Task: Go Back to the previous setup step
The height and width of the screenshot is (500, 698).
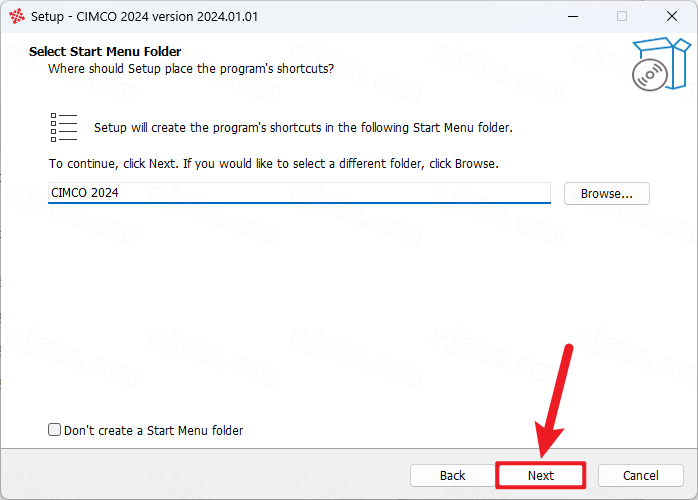Action: [452, 476]
